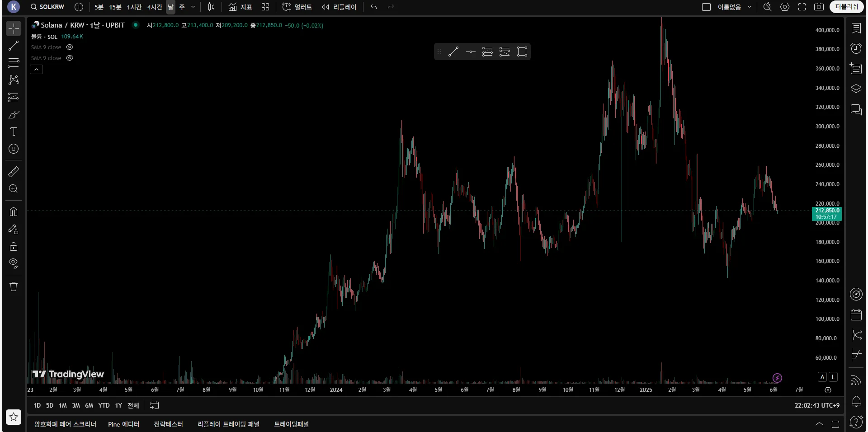The width and height of the screenshot is (868, 432).
Task: Open the layout name dropdown
Action: [749, 7]
